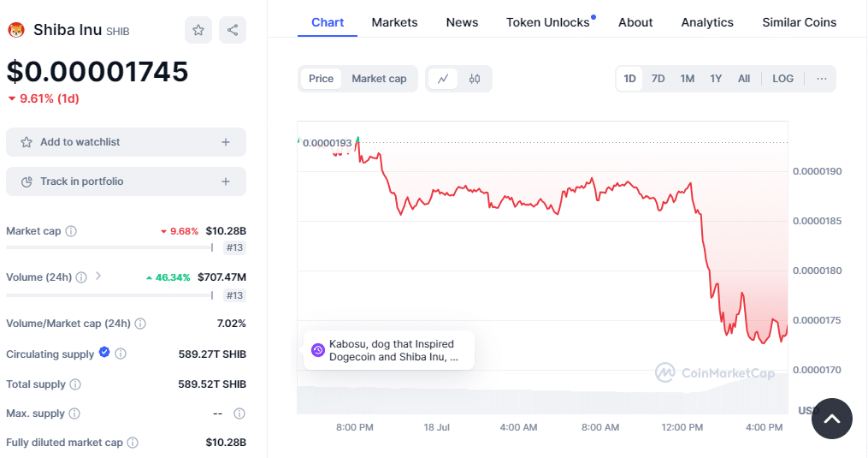Click the Shiba Inu coin logo
The width and height of the screenshot is (868, 458).
click(16, 30)
